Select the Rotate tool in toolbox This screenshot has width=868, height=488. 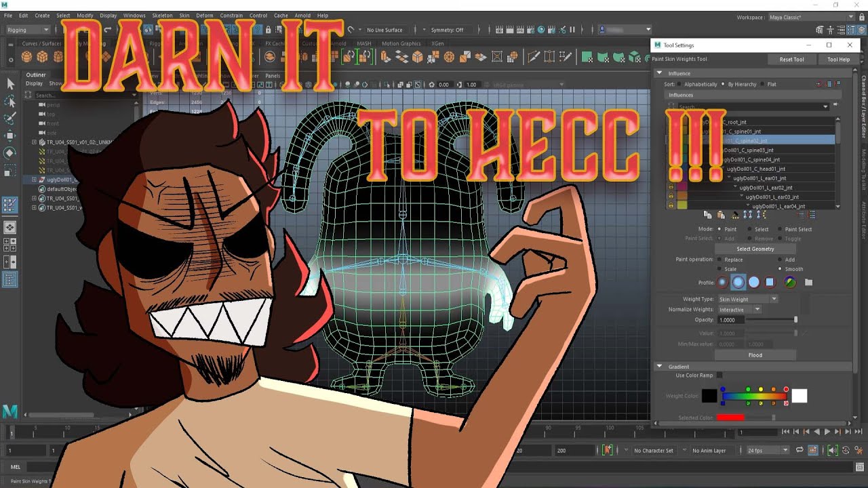(10, 152)
